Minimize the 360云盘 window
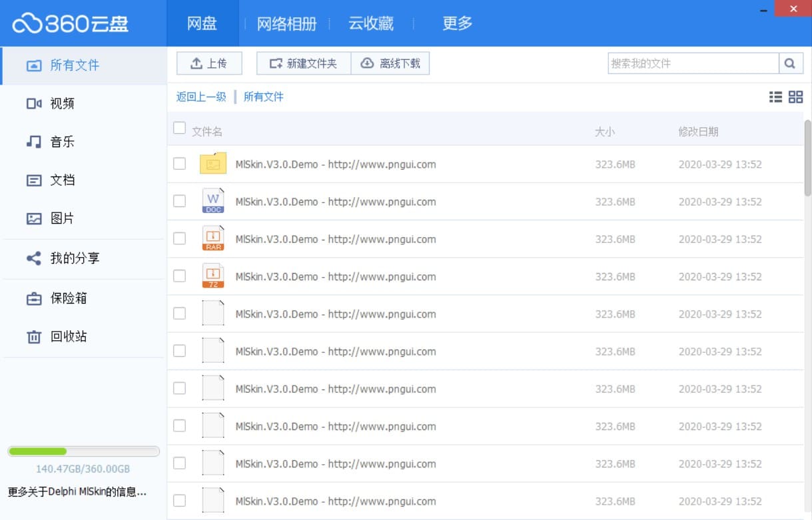Screen dimensions: 812x520 point(764,9)
